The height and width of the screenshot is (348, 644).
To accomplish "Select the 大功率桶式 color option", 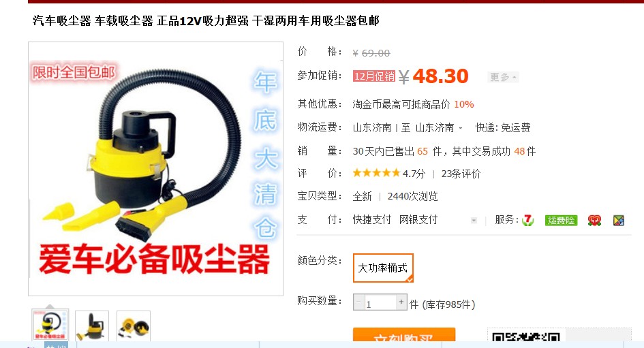I will (383, 268).
